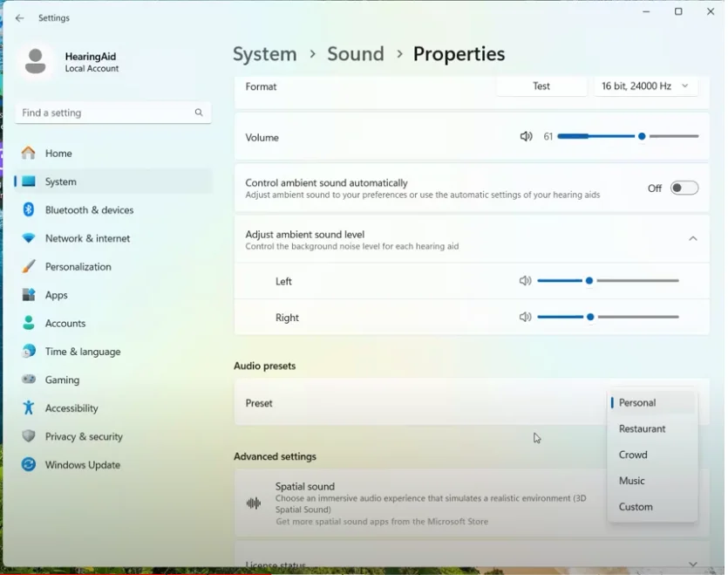This screenshot has width=728, height=575.
Task: Open System in sidebar navigation
Action: point(113,181)
